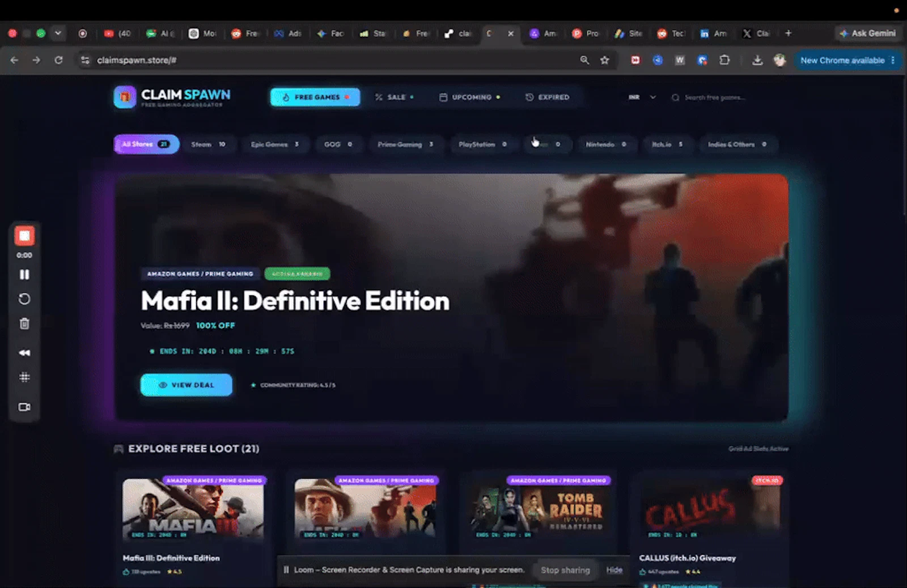This screenshot has width=907, height=588.
Task: Click the red extension icon in the toolbar
Action: 635,60
